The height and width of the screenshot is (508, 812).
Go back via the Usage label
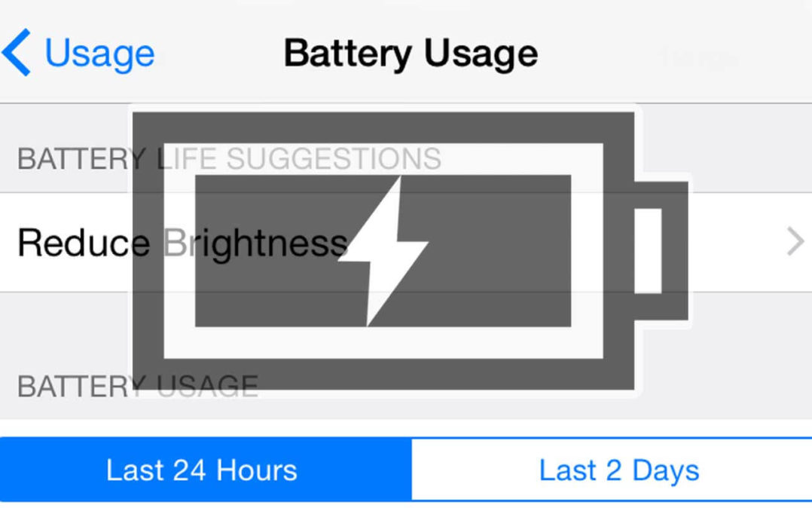100,54
